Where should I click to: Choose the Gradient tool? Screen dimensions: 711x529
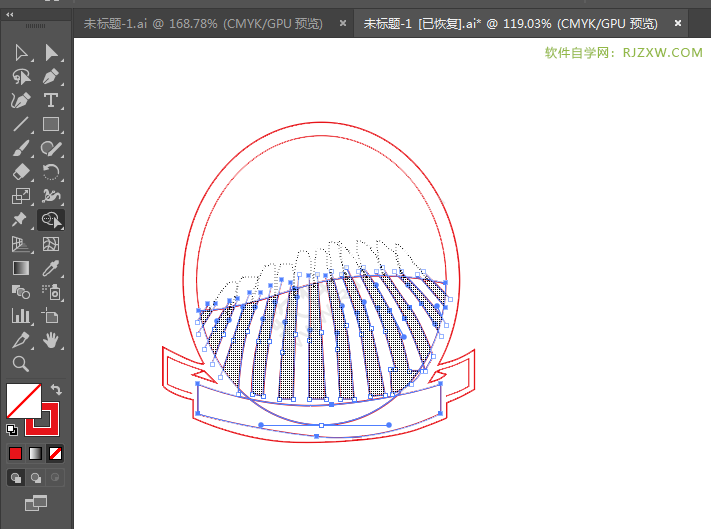point(21,268)
